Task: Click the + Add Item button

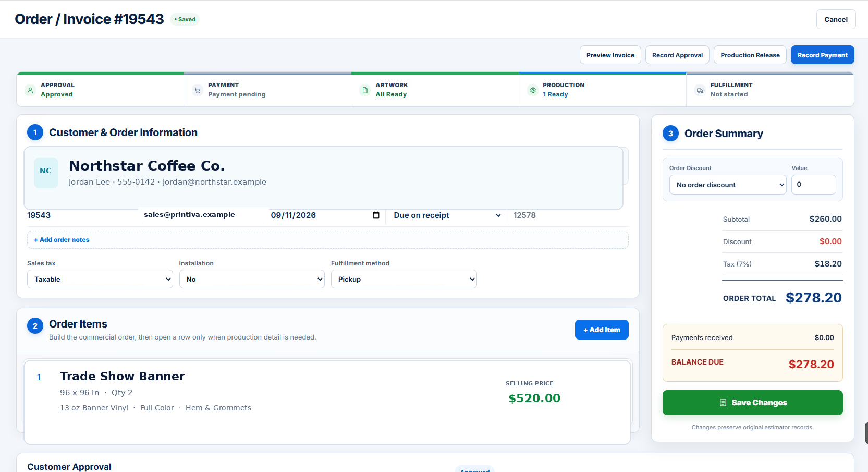Action: click(x=602, y=330)
